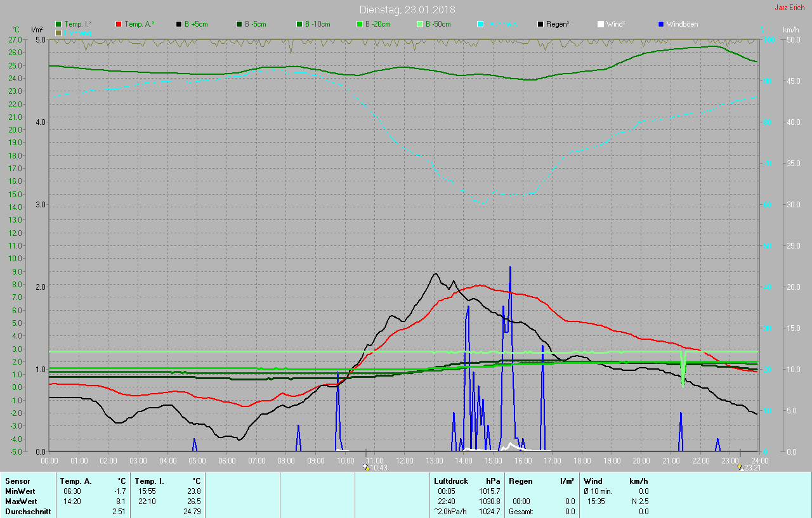Click the olive Empfang legend marker
Viewport: 812px width, 518px height.
[x=58, y=32]
